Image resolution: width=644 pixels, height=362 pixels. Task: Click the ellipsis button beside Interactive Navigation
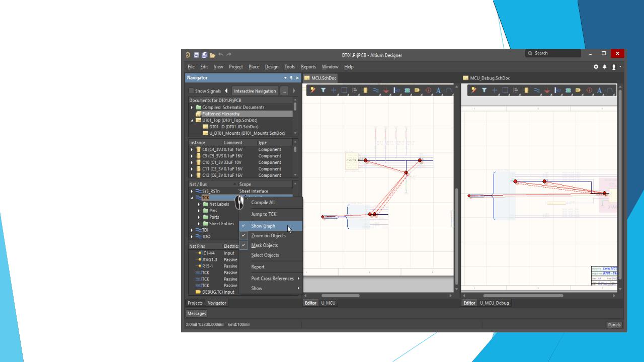tap(284, 91)
